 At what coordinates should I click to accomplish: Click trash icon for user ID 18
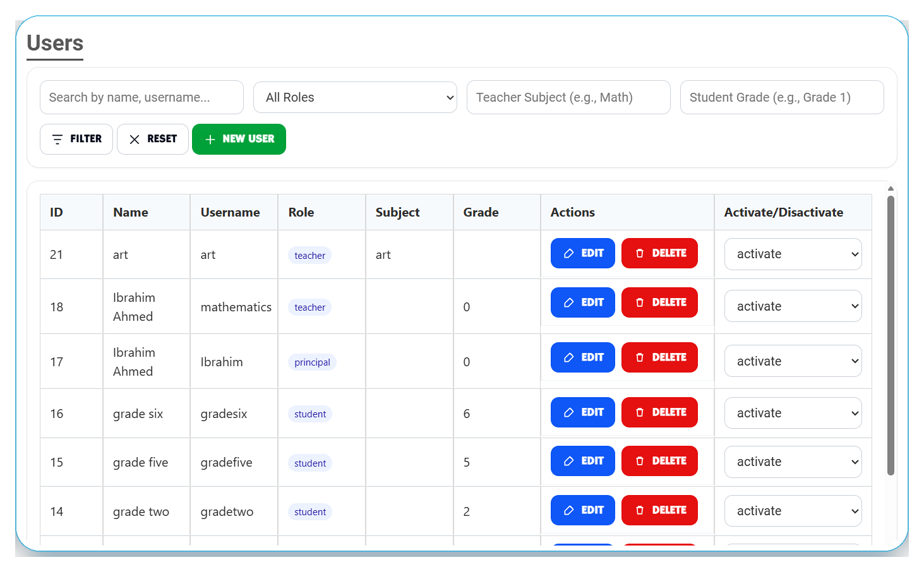pyautogui.click(x=640, y=302)
